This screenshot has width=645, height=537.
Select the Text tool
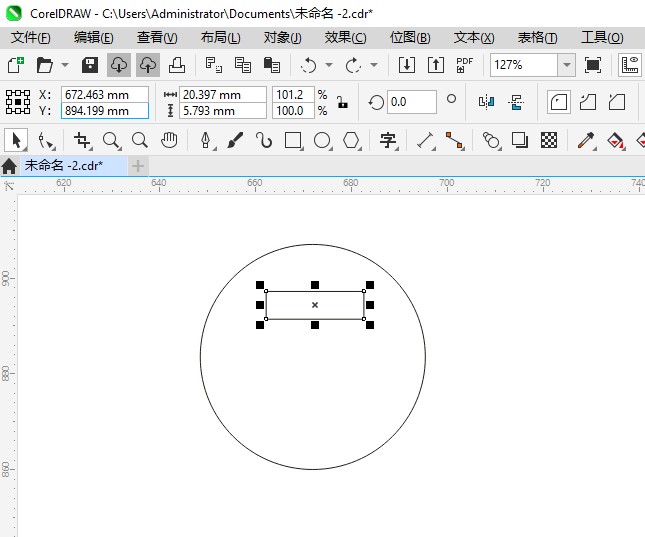[388, 140]
